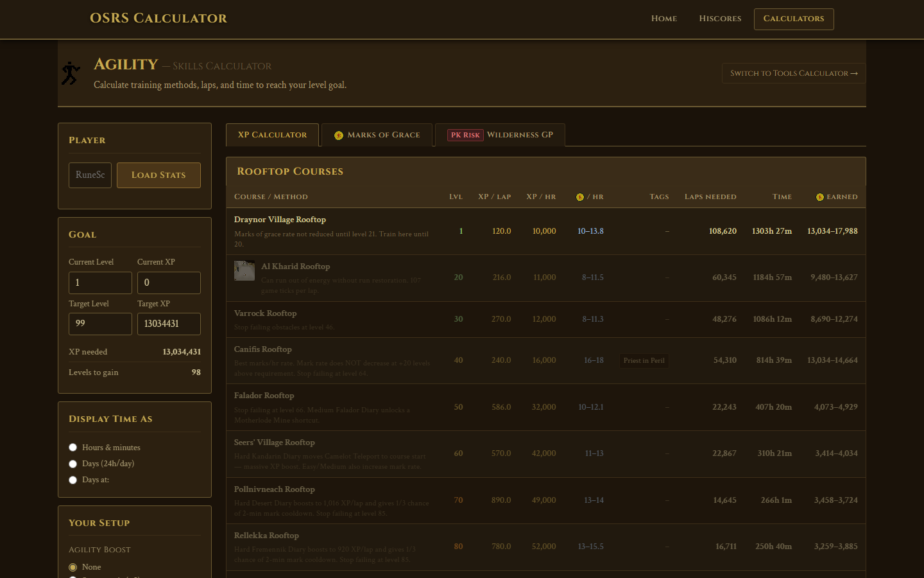This screenshot has width=924, height=578.
Task: Click Seers' Village 310h 21m time value
Action: point(774,453)
